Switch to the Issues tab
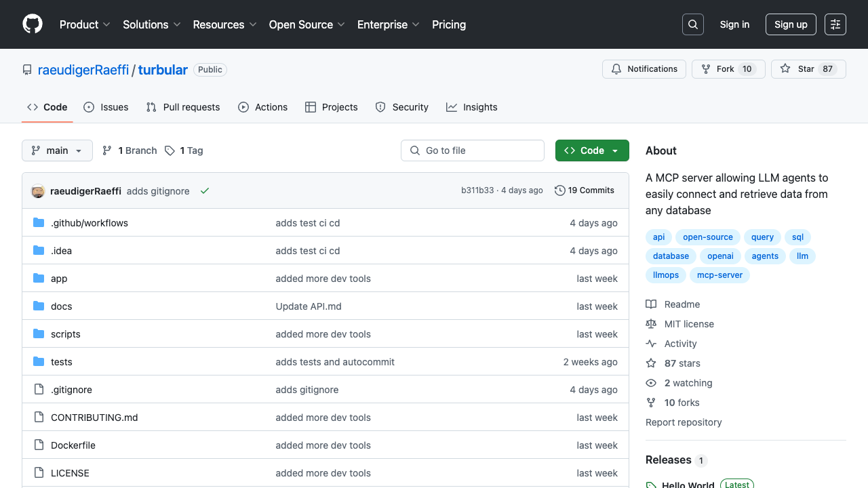868x488 pixels. click(106, 107)
